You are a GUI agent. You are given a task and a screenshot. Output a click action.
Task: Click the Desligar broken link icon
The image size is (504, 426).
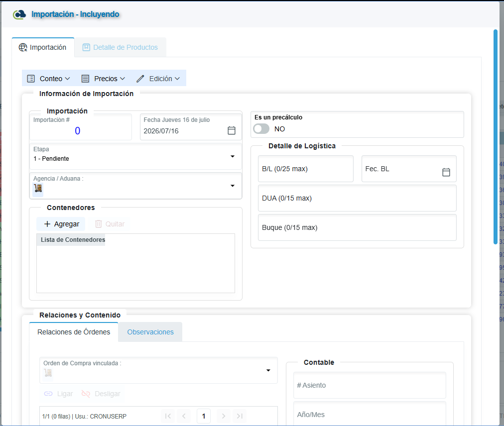click(x=86, y=394)
